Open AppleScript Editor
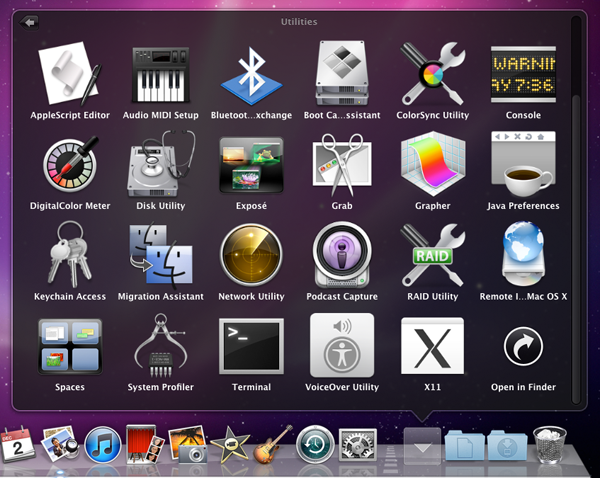600x478 pixels. point(70,73)
